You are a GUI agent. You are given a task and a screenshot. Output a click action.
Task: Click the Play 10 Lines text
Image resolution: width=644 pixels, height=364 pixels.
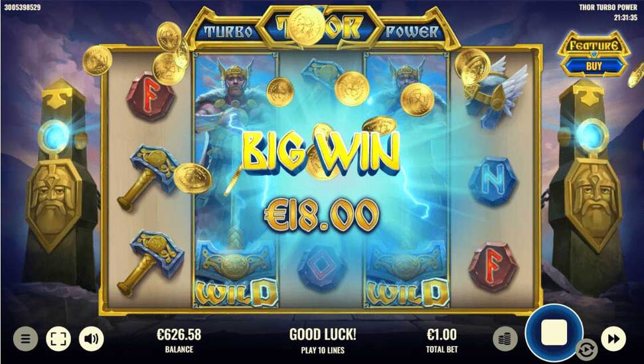[x=323, y=351]
